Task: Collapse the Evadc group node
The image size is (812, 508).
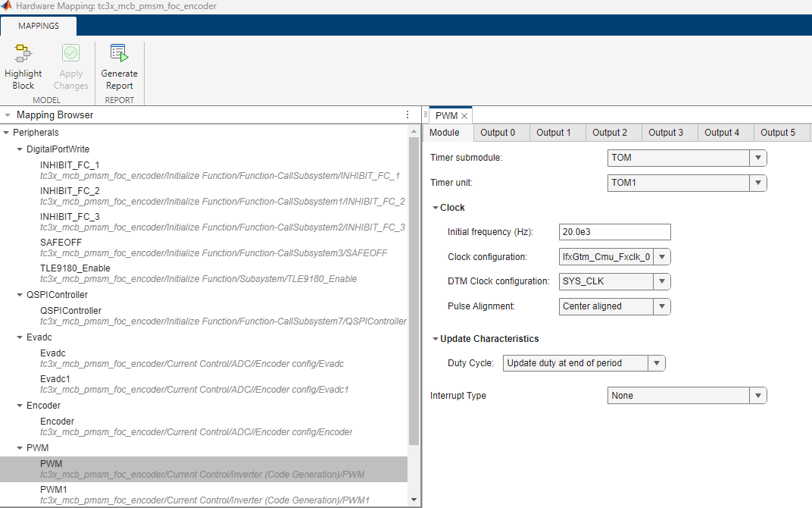Action: pyautogui.click(x=20, y=337)
